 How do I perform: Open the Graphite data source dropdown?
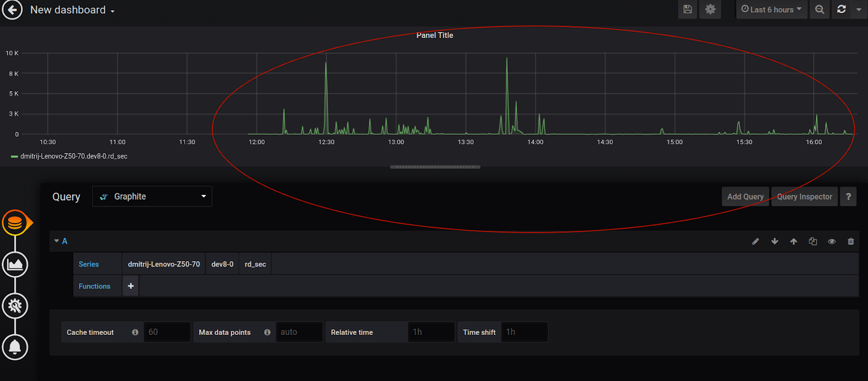(152, 196)
